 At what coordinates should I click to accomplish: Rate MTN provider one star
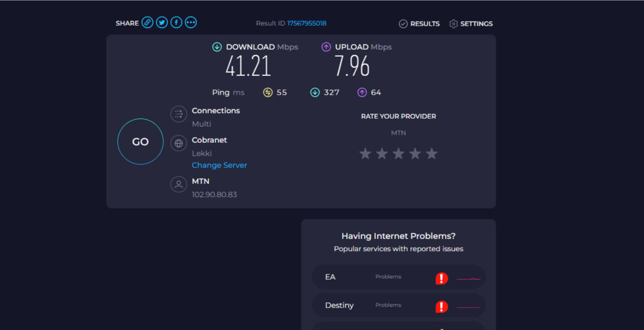(x=365, y=154)
